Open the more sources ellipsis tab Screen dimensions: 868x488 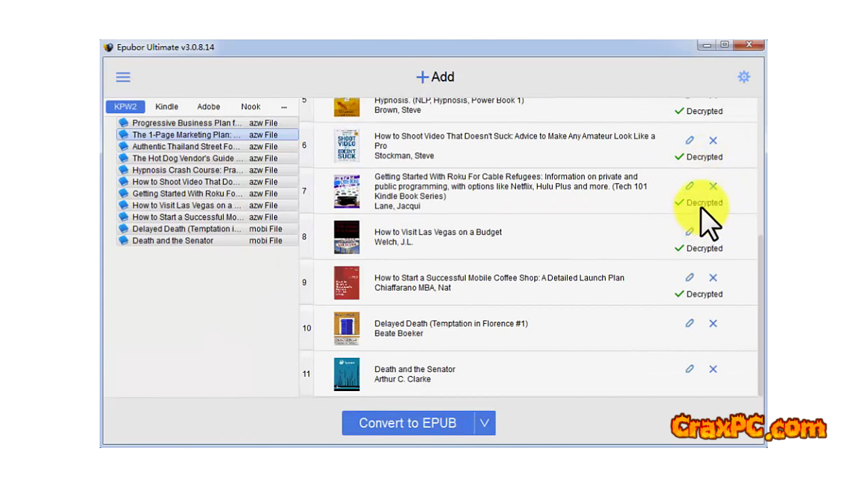[x=283, y=107]
